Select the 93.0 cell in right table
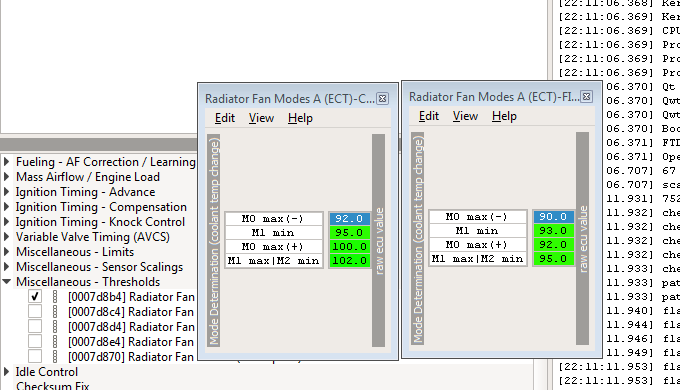This screenshot has width=680, height=390. pyautogui.click(x=553, y=230)
